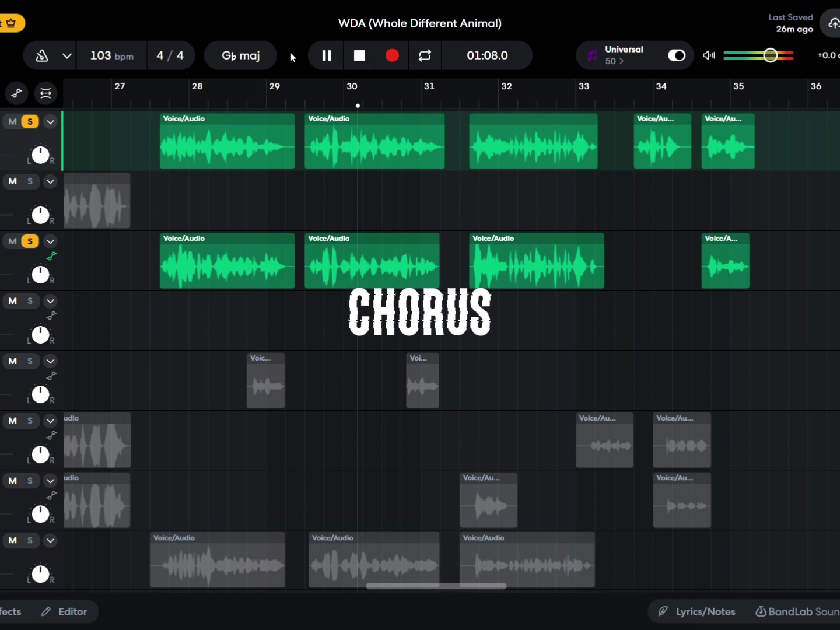840x630 pixels.
Task: Unsolo the first track with S button
Action: [x=30, y=122]
